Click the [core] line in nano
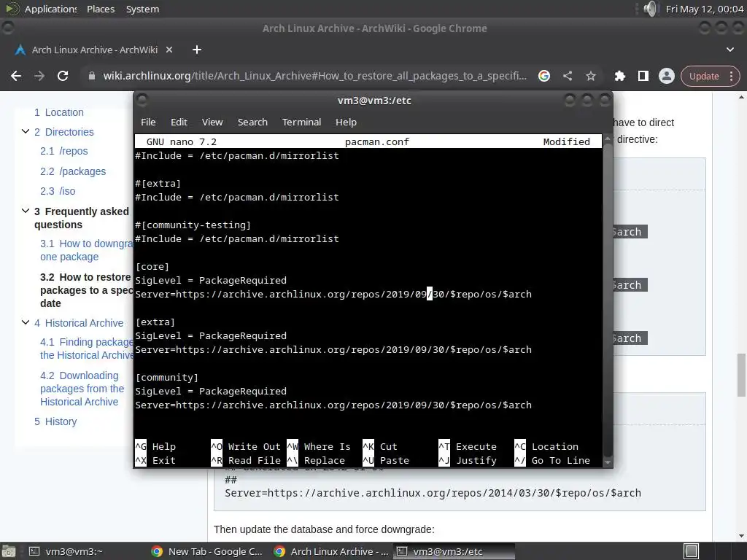The image size is (747, 560). pos(152,267)
